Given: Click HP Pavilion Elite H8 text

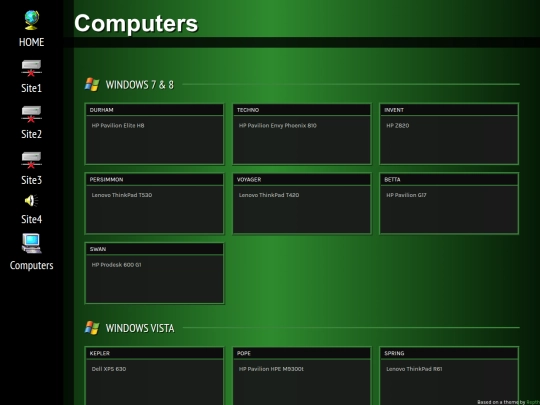Looking at the screenshot, I should pyautogui.click(x=118, y=126).
